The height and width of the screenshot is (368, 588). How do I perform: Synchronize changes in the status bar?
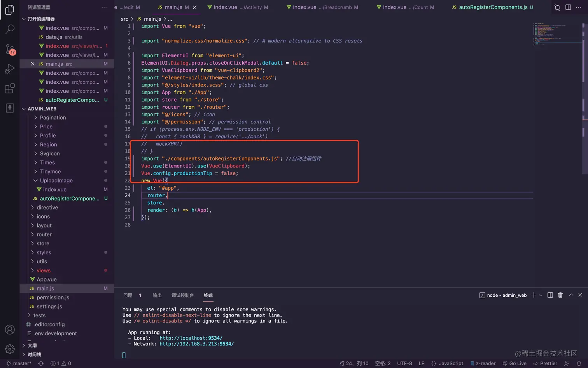tap(41, 363)
